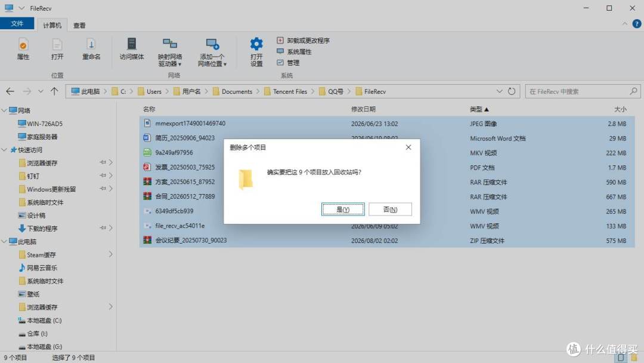Open 打开设置 gear icon

256,44
